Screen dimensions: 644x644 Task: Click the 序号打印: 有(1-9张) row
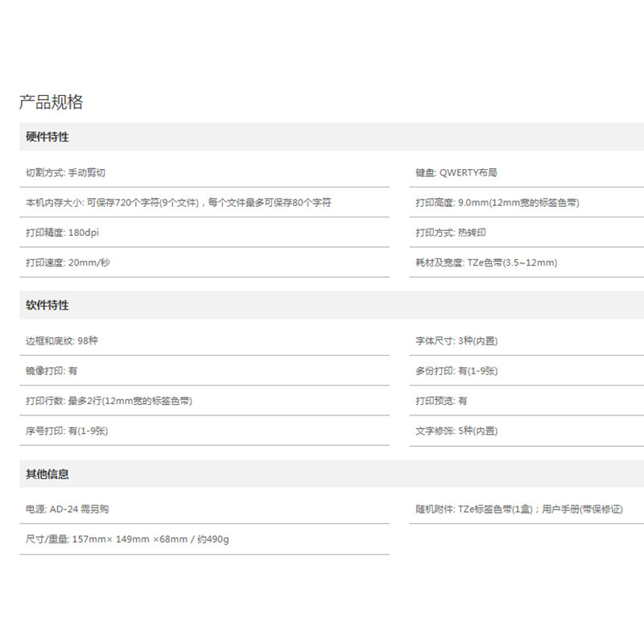204,431
